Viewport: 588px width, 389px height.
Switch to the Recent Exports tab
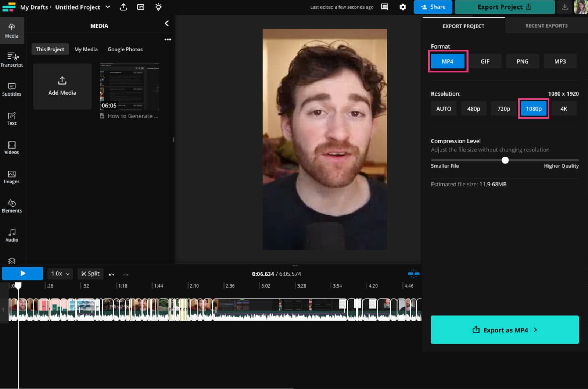click(546, 25)
